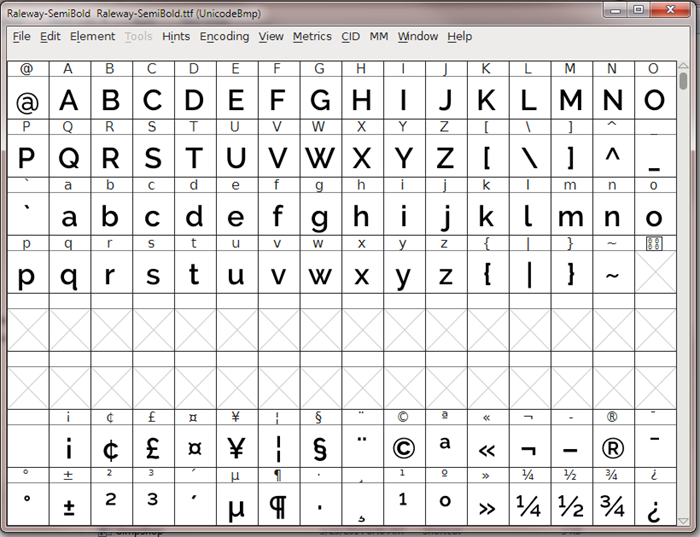
Task: Select the left curly brace glyph cell
Action: tap(488, 272)
